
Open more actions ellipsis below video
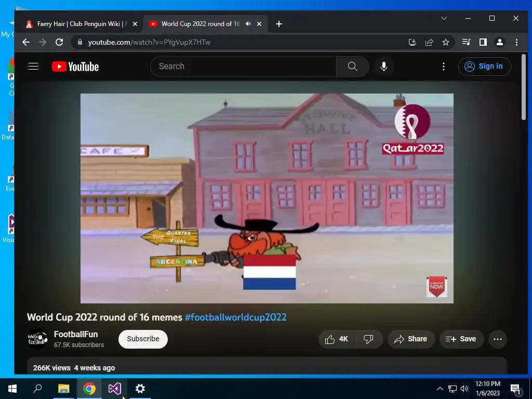[x=497, y=339]
